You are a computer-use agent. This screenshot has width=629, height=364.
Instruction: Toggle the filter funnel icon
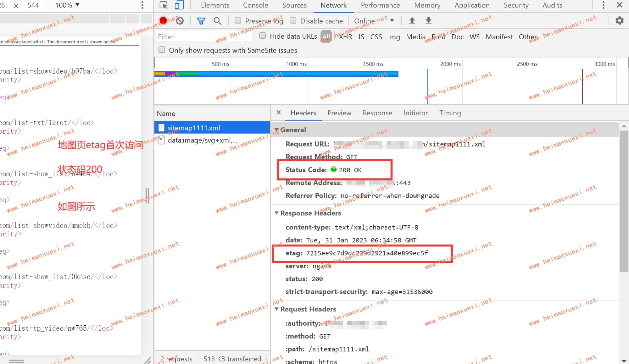[201, 21]
